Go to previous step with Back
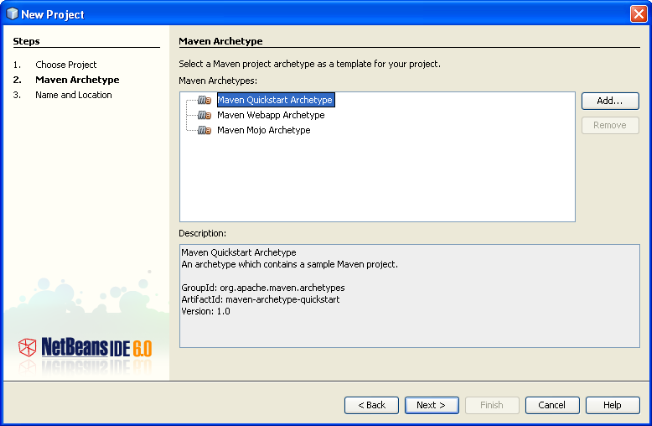Screen dimensions: 652x426 [371, 405]
